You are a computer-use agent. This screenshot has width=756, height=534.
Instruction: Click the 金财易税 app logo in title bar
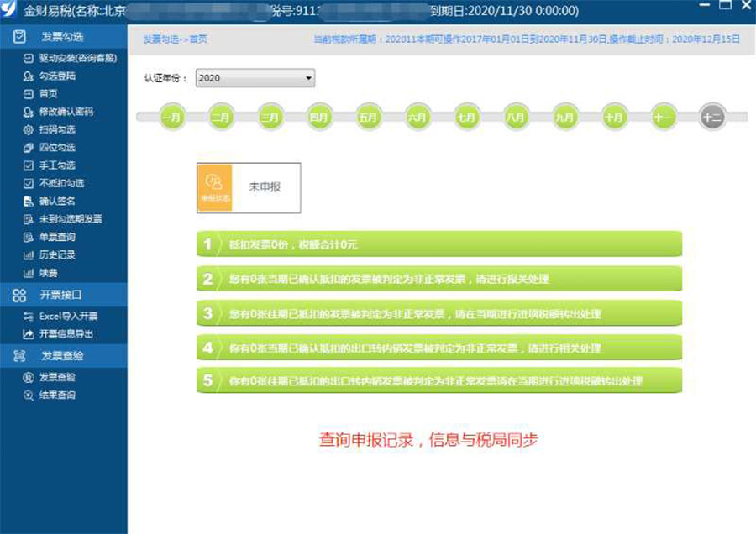tap(8, 8)
